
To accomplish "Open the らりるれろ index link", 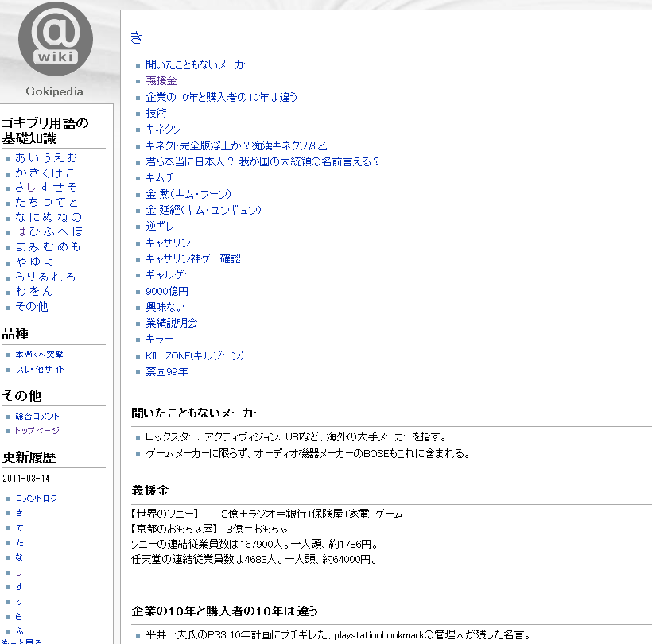I will tap(46, 277).
